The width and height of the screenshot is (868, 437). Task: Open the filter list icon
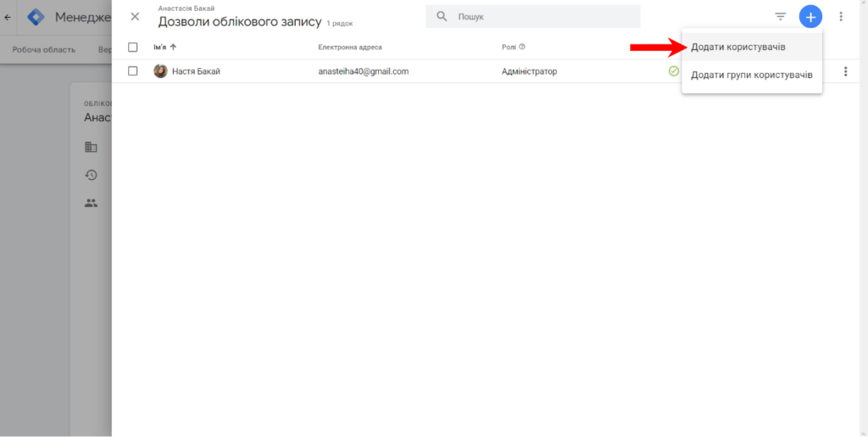tap(780, 16)
